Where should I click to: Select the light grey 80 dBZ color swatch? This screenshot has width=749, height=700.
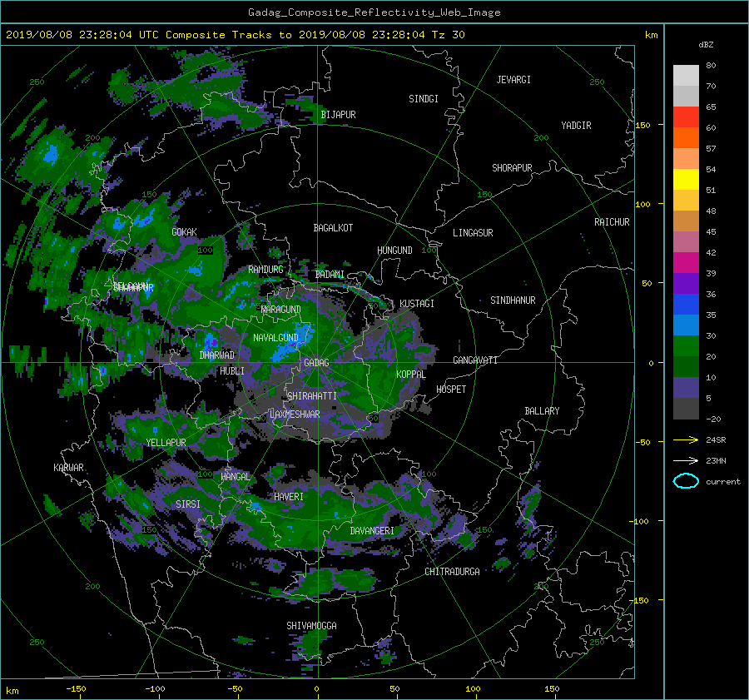[x=686, y=75]
